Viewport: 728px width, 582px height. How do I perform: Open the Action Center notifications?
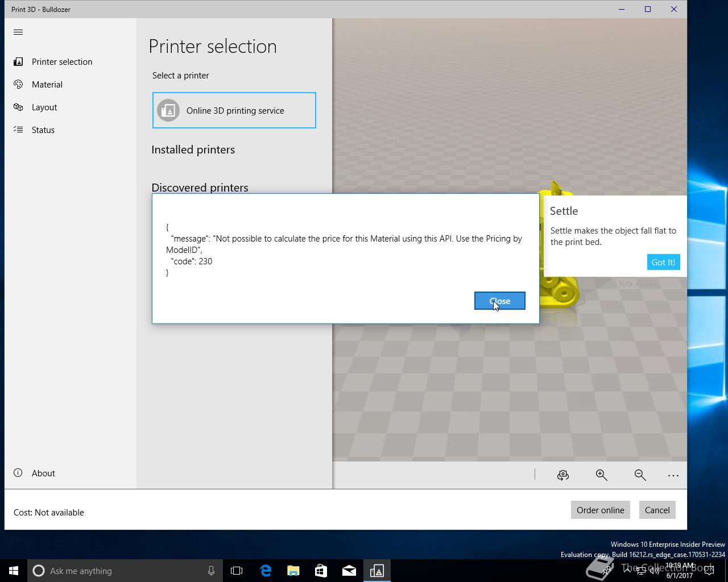pos(709,571)
